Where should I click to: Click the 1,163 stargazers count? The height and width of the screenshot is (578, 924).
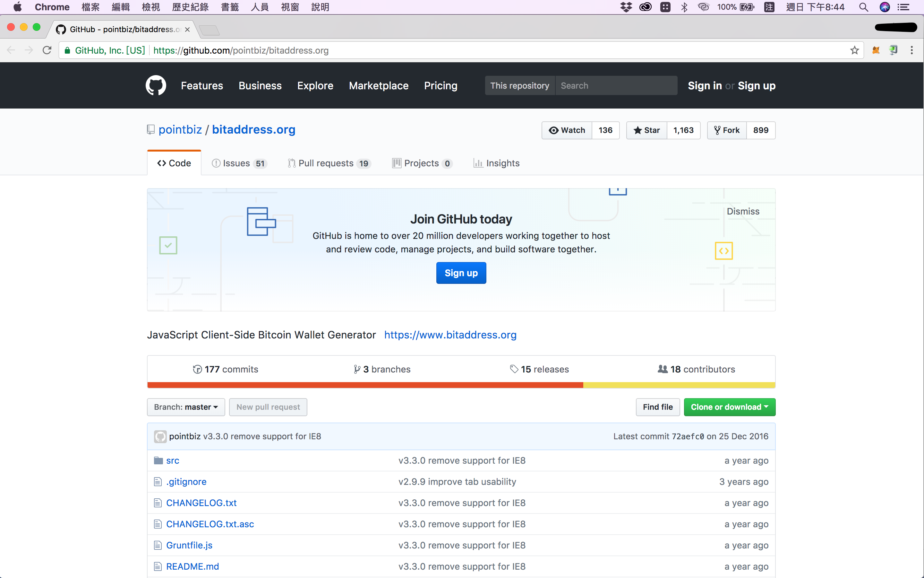[x=683, y=130]
